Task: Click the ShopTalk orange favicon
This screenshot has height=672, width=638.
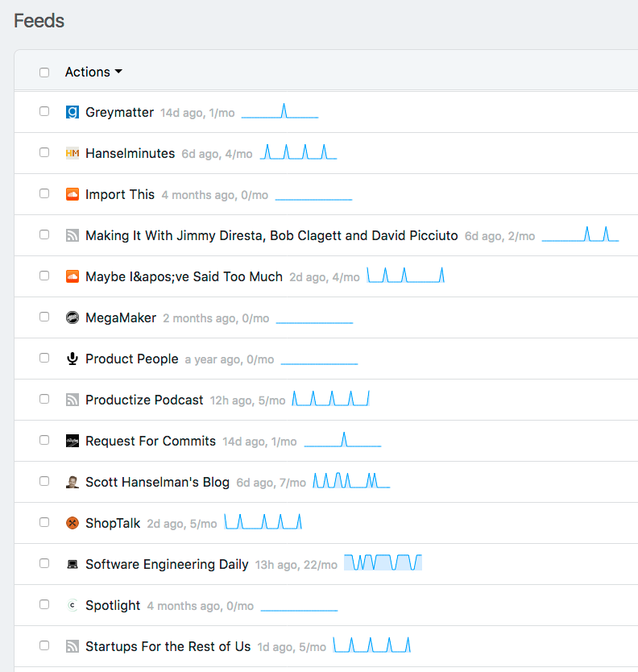Action: 72,523
